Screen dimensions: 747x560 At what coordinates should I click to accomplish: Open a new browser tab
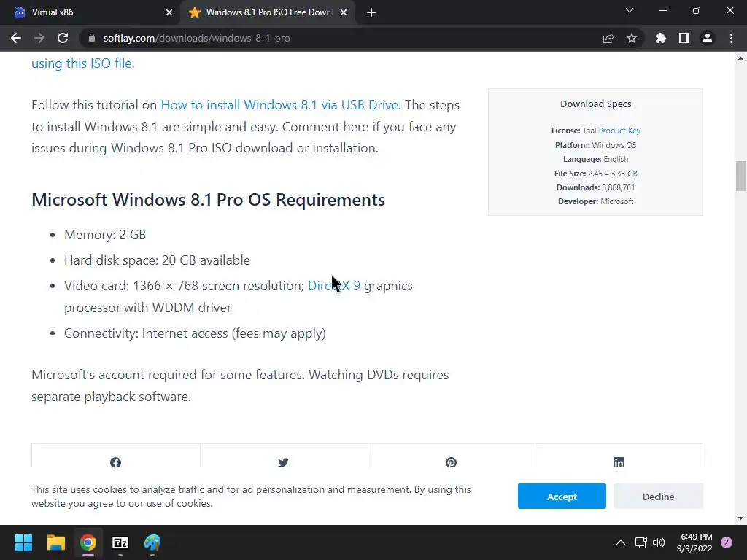coord(371,12)
